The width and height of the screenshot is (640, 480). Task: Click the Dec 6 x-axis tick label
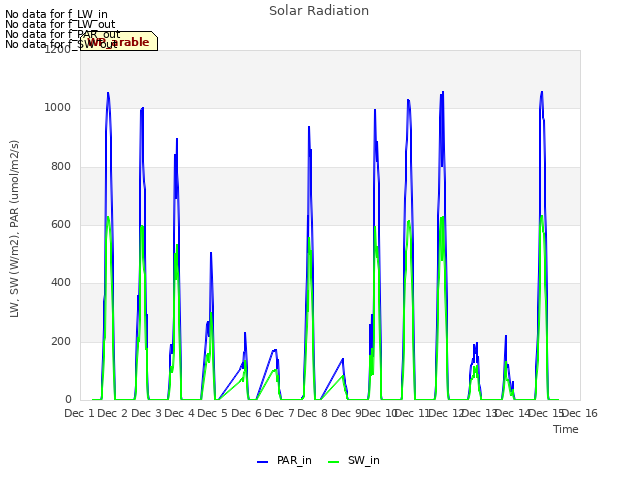click(246, 413)
